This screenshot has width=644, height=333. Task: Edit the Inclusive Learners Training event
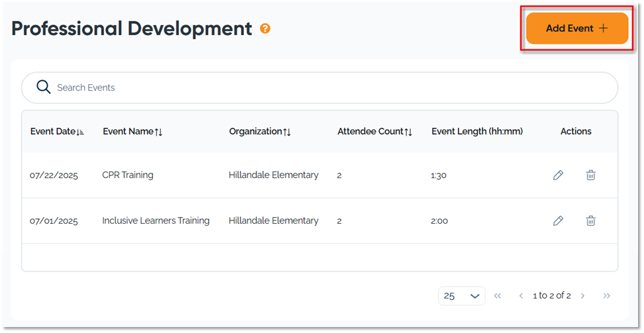558,221
